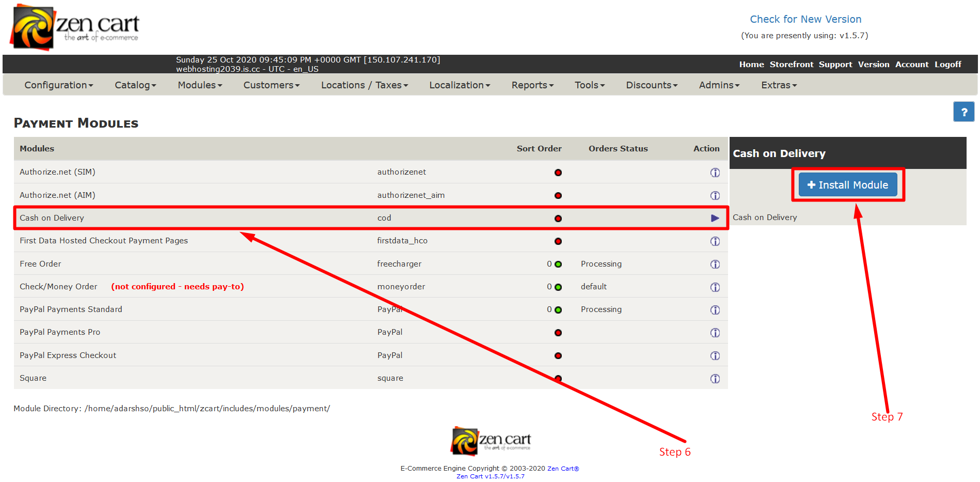Go to Home in top bar

(x=751, y=65)
